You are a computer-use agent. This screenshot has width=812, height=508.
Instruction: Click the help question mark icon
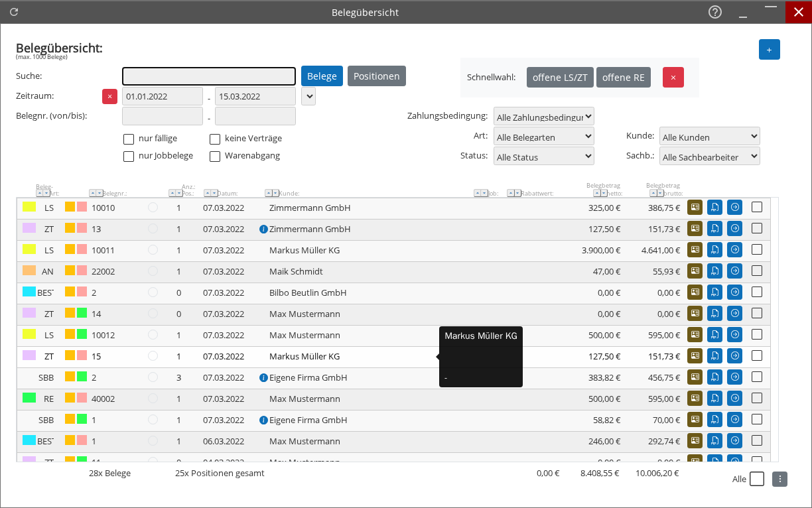pyautogui.click(x=715, y=12)
